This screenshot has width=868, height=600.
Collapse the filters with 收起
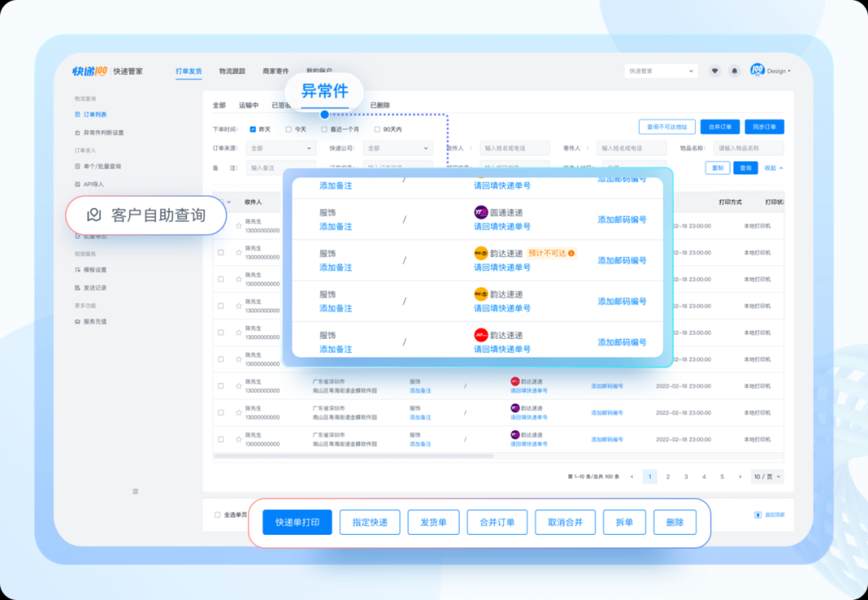(x=773, y=168)
